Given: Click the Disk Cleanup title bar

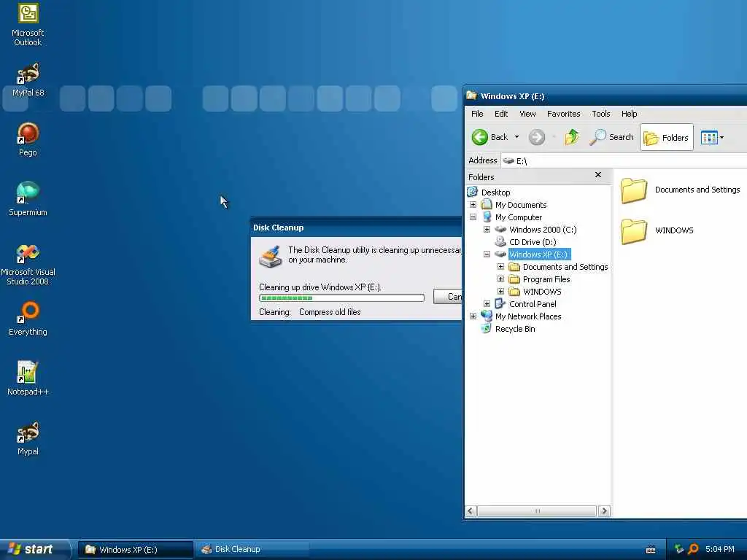Looking at the screenshot, I should click(x=356, y=227).
